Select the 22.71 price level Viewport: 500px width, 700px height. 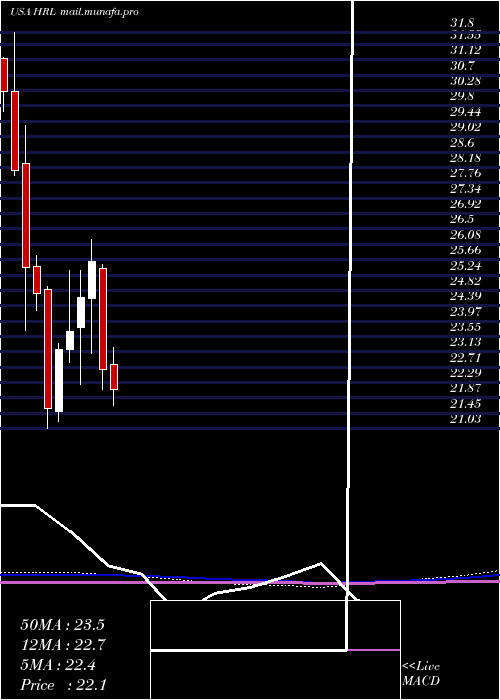tap(466, 358)
